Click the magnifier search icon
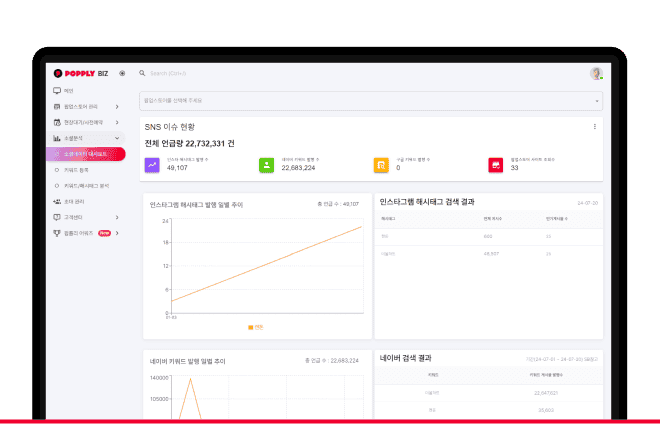 coord(142,73)
